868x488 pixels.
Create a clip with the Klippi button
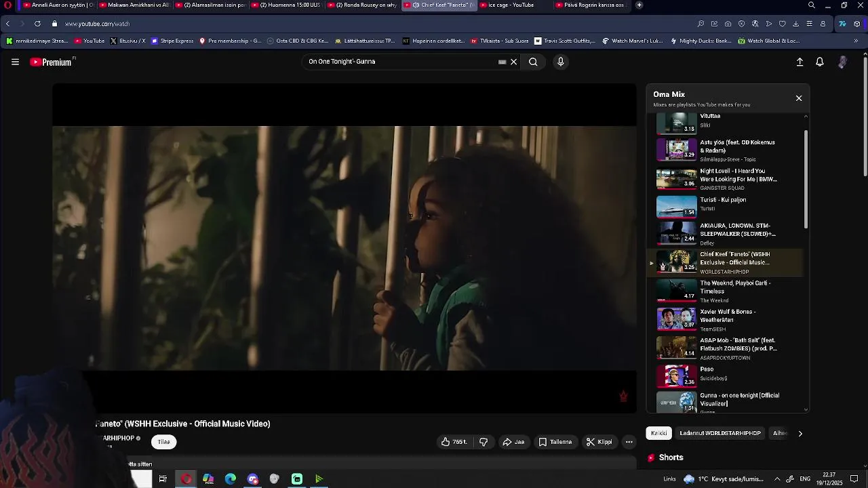click(x=599, y=442)
